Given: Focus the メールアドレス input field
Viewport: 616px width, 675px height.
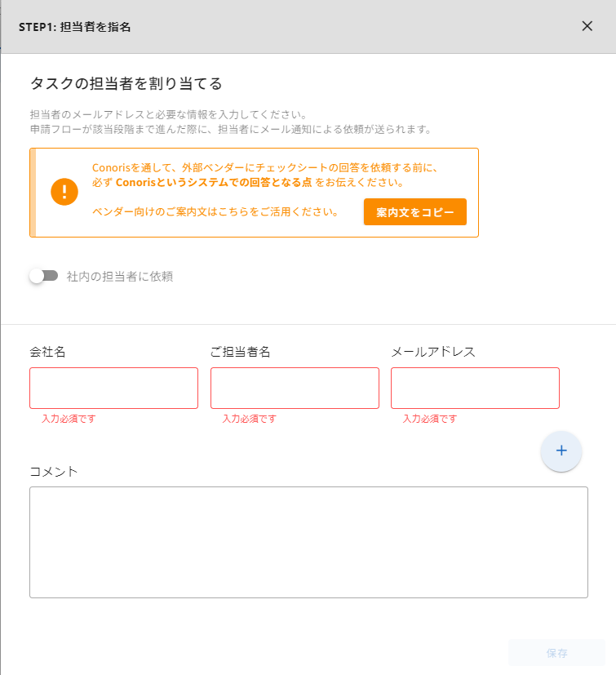Looking at the screenshot, I should click(475, 388).
